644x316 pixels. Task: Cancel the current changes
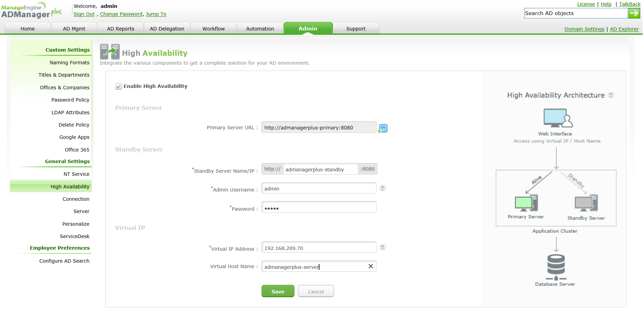click(315, 291)
